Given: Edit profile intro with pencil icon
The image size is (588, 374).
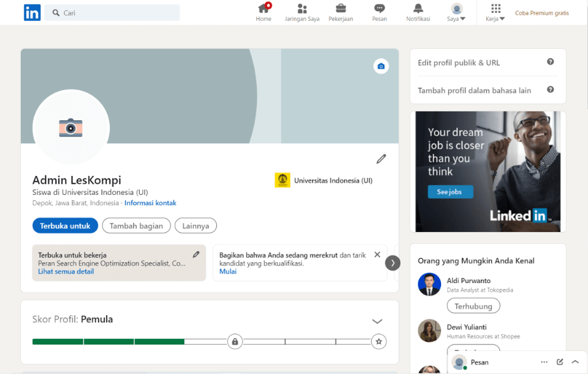Looking at the screenshot, I should (x=381, y=159).
